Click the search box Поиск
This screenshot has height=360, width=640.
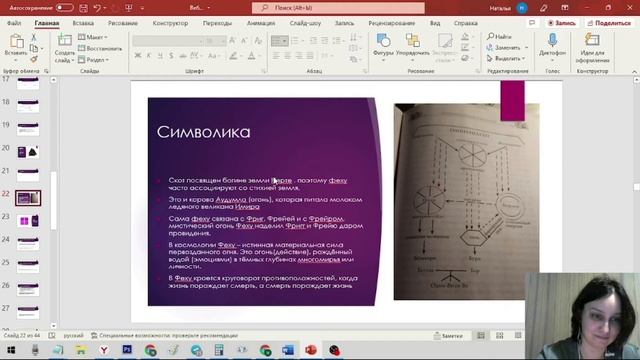coord(338,8)
